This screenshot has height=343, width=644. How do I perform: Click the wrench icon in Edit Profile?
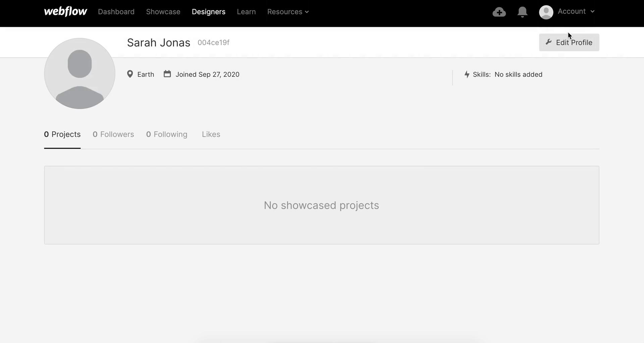(x=549, y=42)
